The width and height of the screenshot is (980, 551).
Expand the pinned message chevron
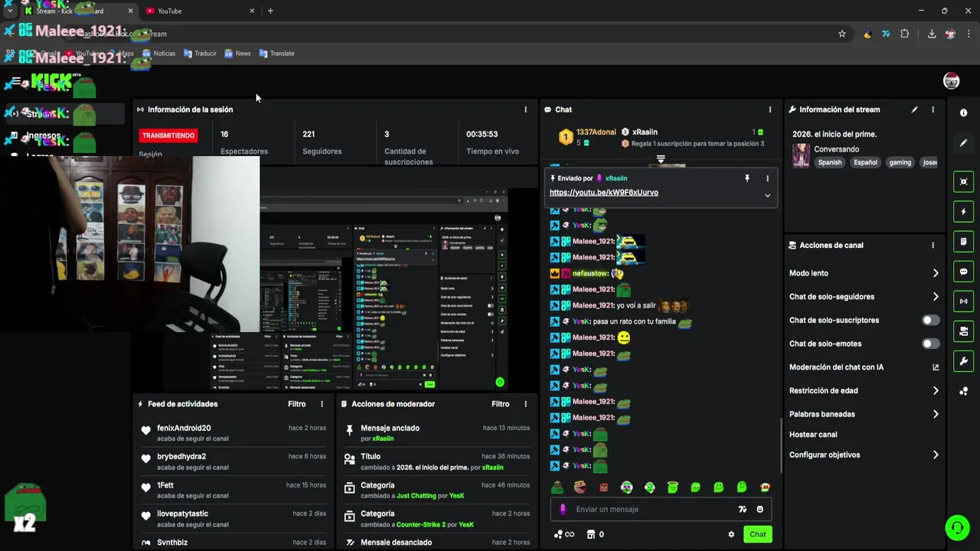(x=767, y=195)
